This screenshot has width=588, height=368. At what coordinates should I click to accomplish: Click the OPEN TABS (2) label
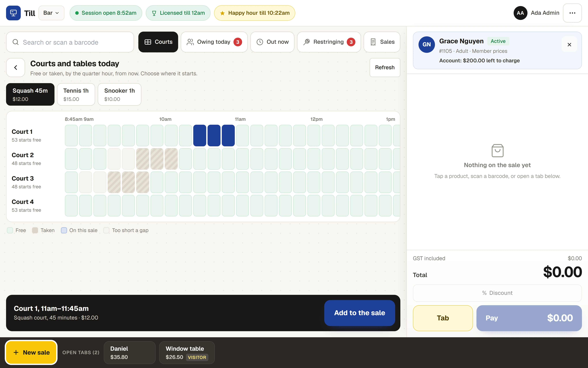coord(81,352)
